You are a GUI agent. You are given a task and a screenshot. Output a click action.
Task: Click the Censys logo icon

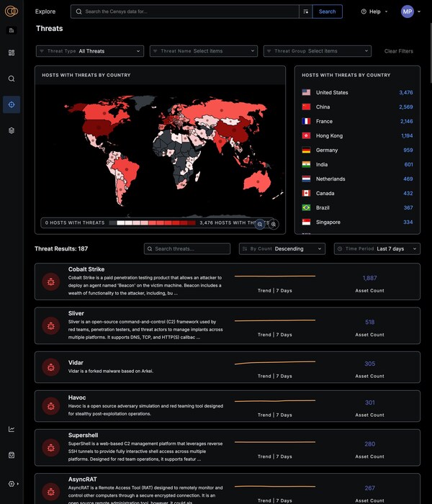coord(12,12)
